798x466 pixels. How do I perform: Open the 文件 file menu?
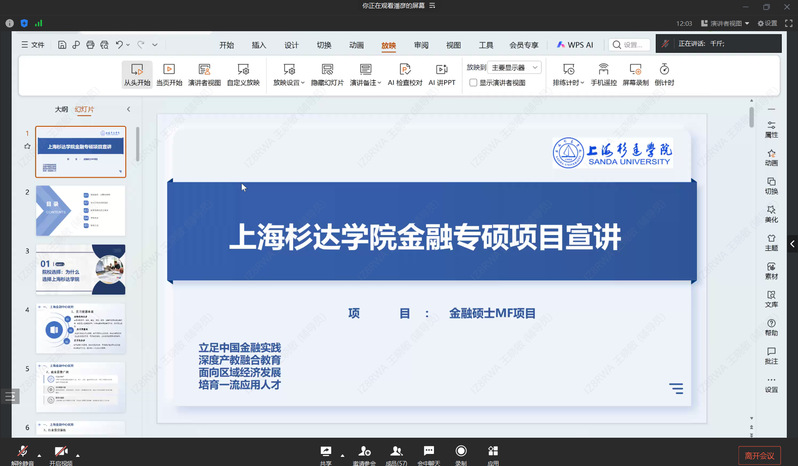click(33, 45)
